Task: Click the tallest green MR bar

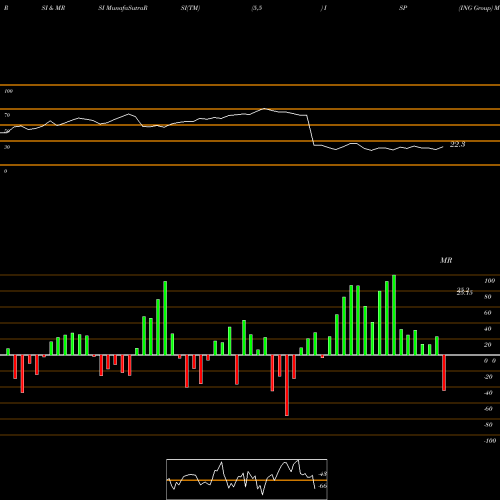Action: [x=394, y=315]
